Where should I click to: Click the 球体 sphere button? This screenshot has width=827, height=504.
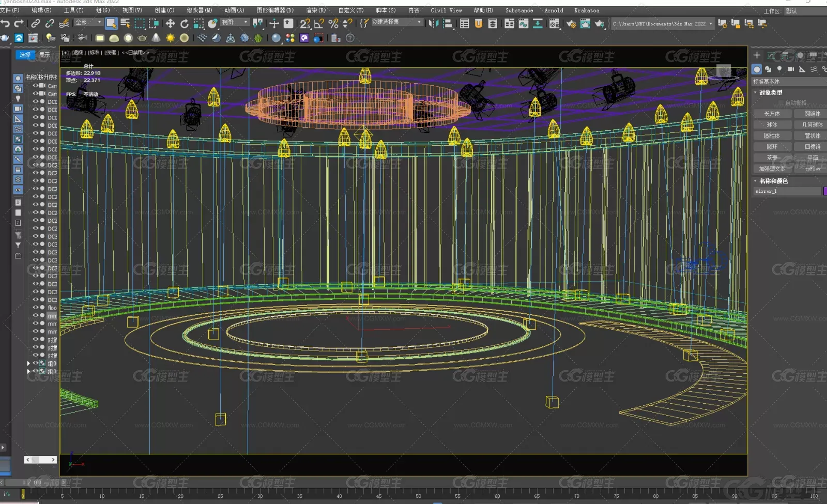point(772,125)
